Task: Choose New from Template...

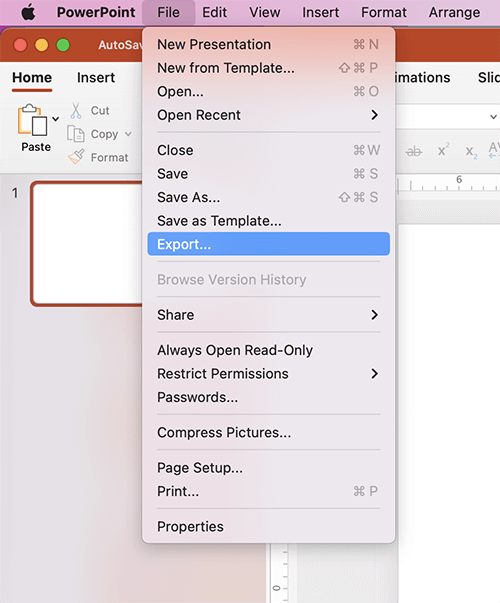Action: click(268, 68)
